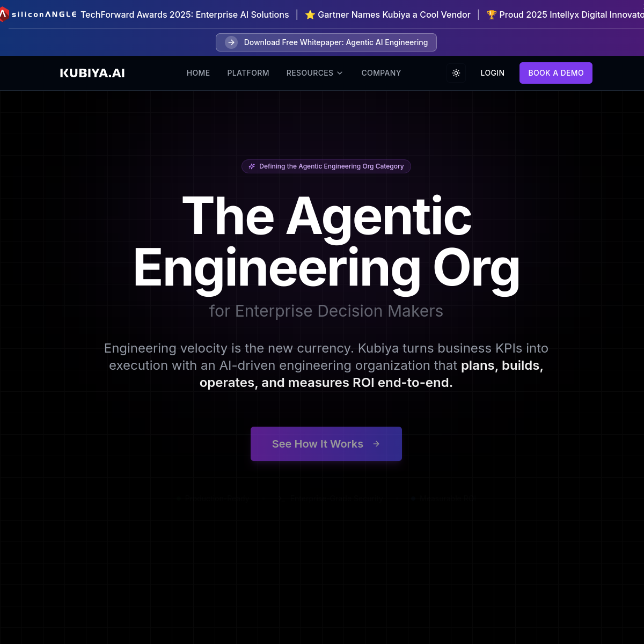Go to the Home nav item
This screenshot has height=644, width=644.
(198, 73)
